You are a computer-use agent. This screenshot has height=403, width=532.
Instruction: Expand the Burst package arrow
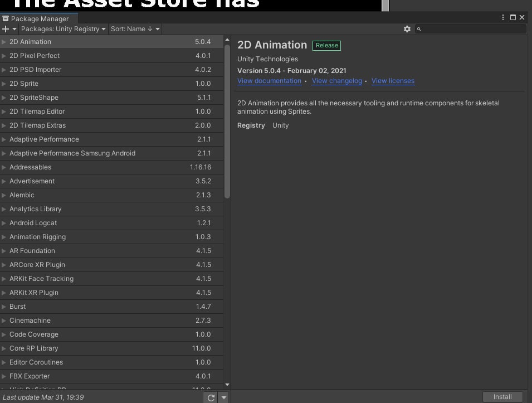pos(4,306)
